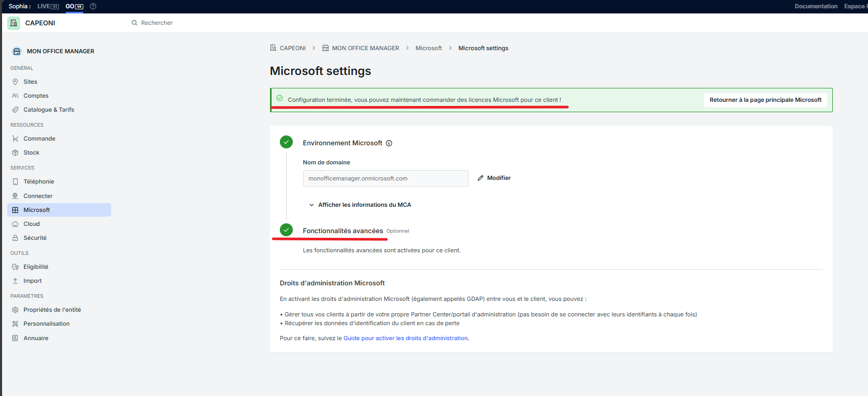The height and width of the screenshot is (396, 868).
Task: Open Commande via its cart icon
Action: 16,139
